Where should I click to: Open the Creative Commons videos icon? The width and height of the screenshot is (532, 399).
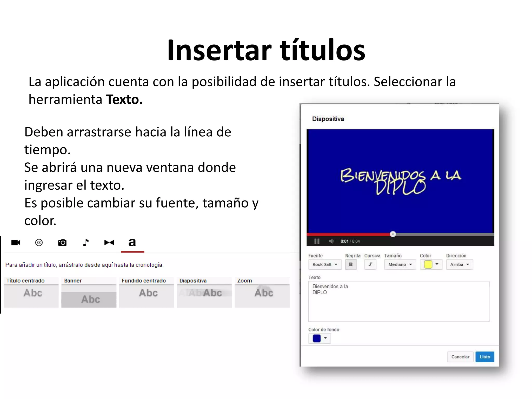(x=39, y=243)
